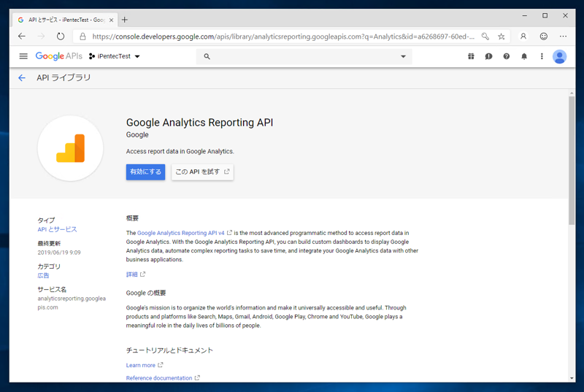The image size is (584, 392).
Task: Click the page vertical scrollbar thumb
Action: pos(572,161)
